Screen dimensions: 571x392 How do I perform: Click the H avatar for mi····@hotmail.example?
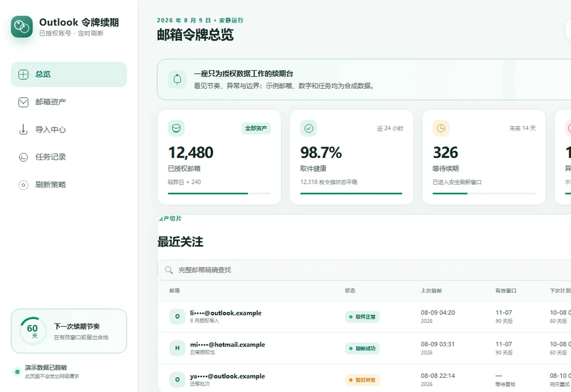[177, 348]
